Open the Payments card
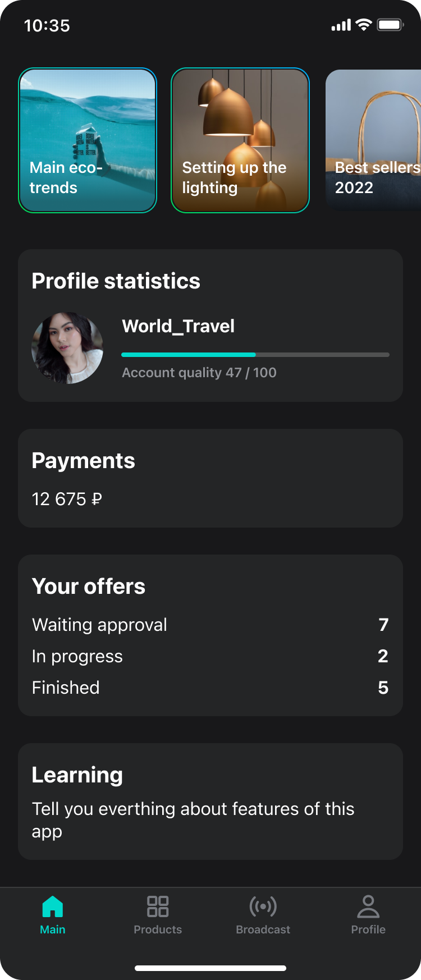 point(210,478)
